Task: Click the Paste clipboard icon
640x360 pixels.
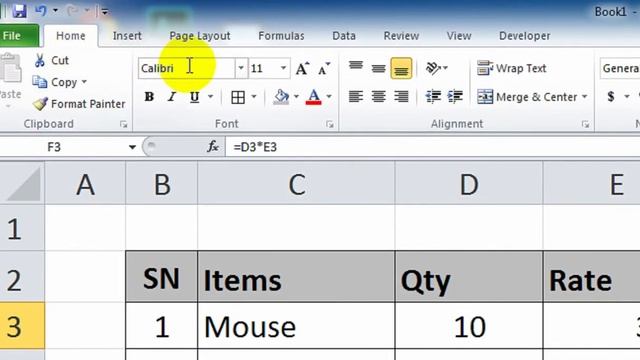Action: 11,69
